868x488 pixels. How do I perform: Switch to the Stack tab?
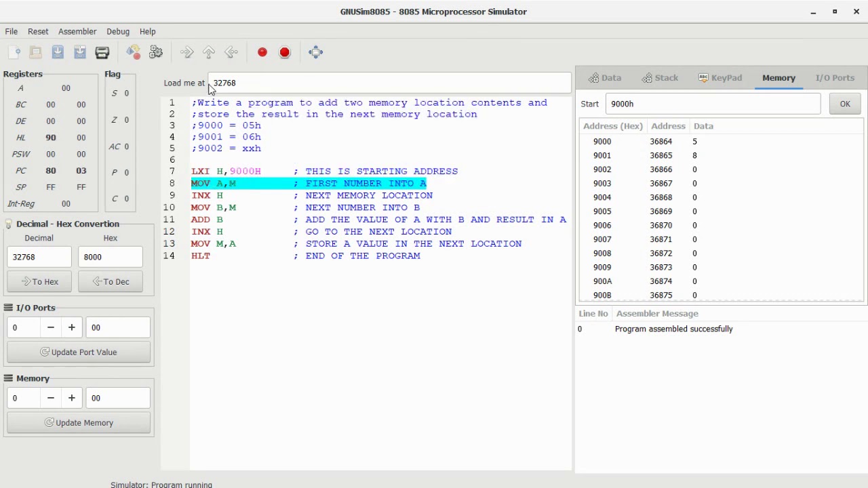pos(660,78)
